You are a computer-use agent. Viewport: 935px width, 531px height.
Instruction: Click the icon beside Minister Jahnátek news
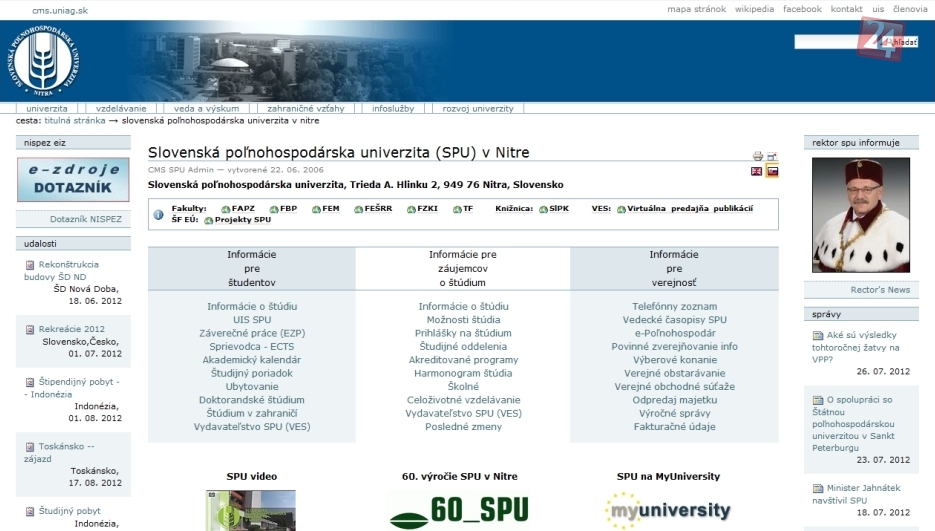817,488
